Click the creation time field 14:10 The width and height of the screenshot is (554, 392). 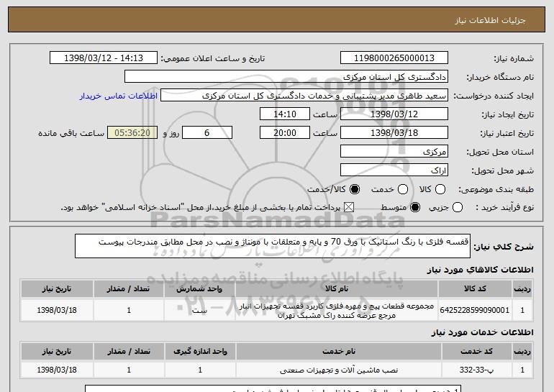285,114
